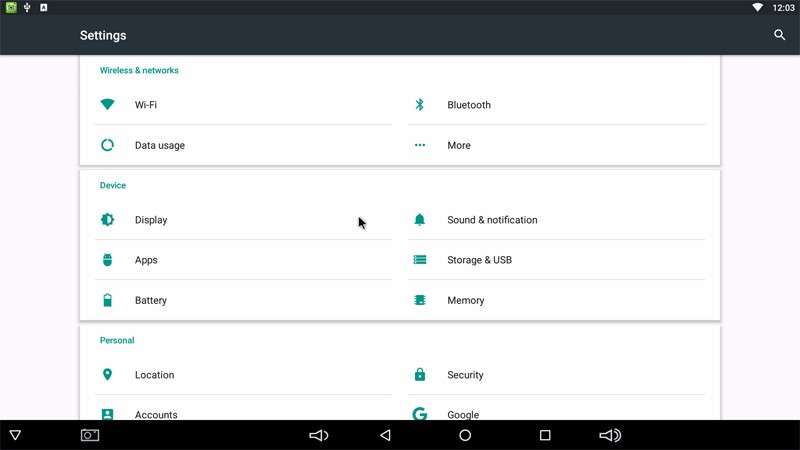Click the search magnifier icon
The image size is (800, 450).
pos(779,35)
